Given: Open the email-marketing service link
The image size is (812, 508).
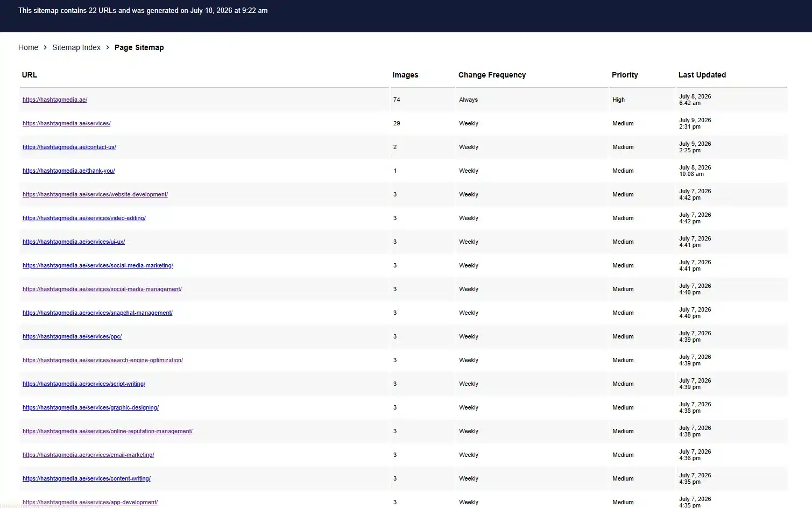Looking at the screenshot, I should point(88,455).
